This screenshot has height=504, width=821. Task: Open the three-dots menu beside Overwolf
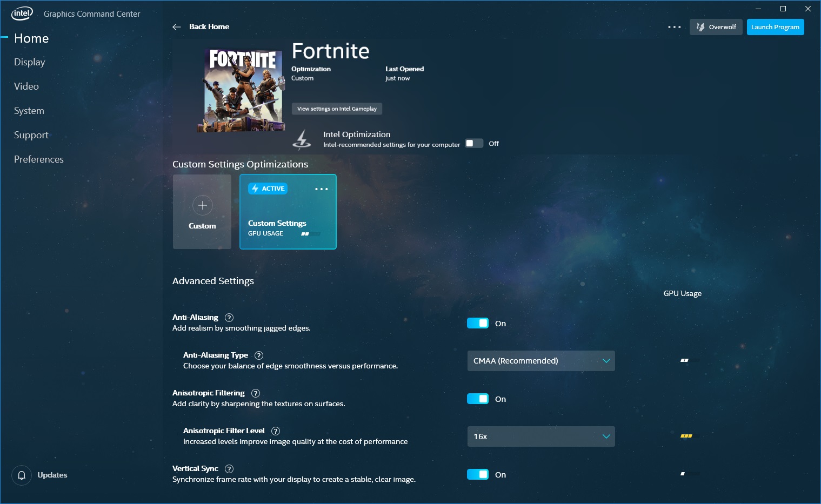coord(674,27)
